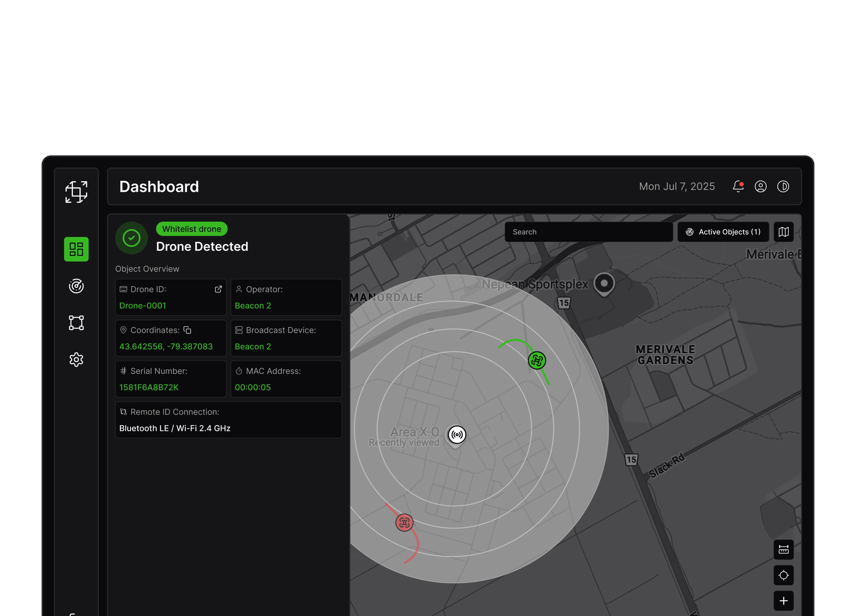Toggle the dark/light theme
The height and width of the screenshot is (616, 856).
pyautogui.click(x=783, y=186)
